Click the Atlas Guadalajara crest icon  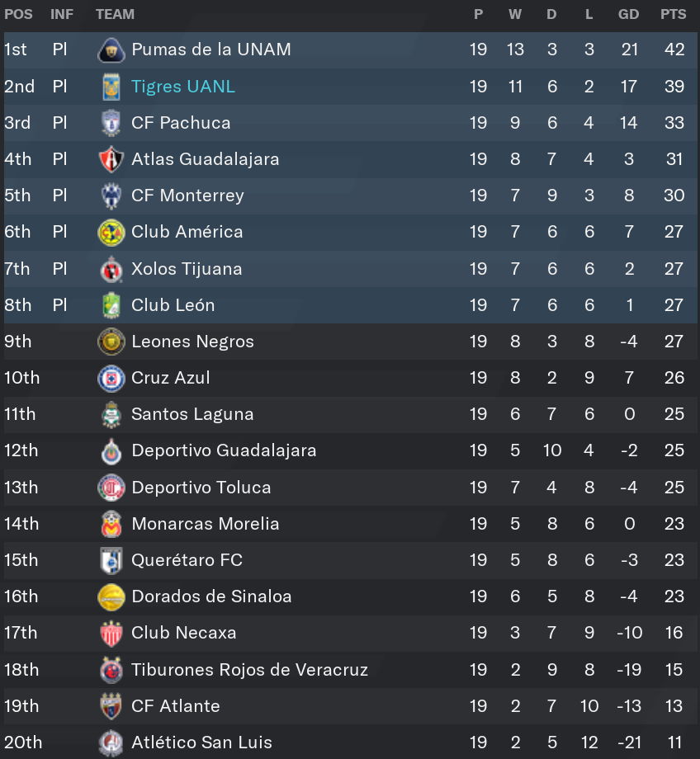point(111,159)
